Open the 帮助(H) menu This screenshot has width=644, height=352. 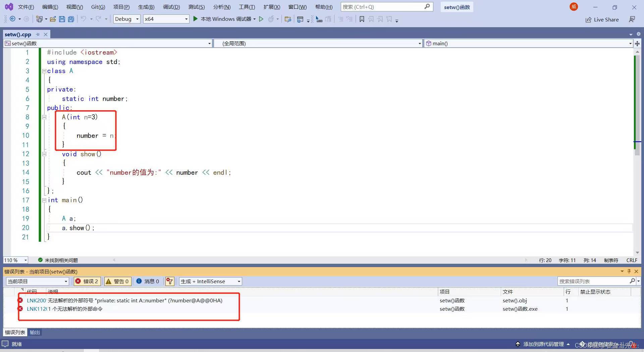[324, 7]
